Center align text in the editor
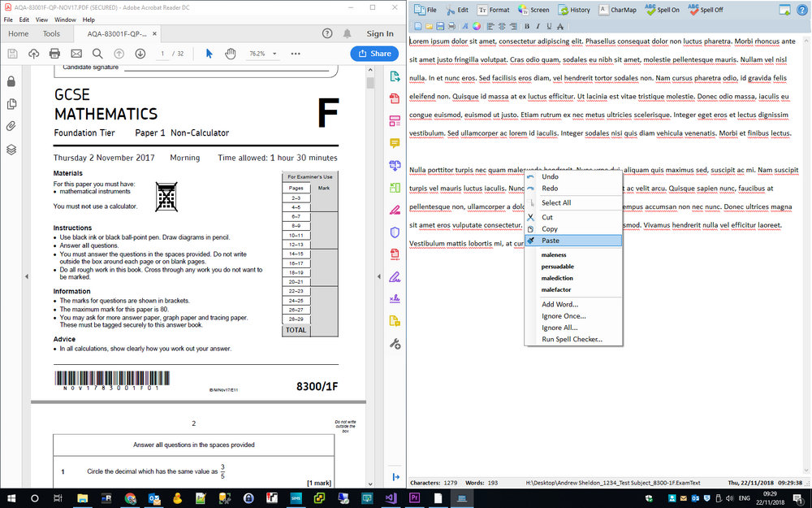 pos(502,26)
